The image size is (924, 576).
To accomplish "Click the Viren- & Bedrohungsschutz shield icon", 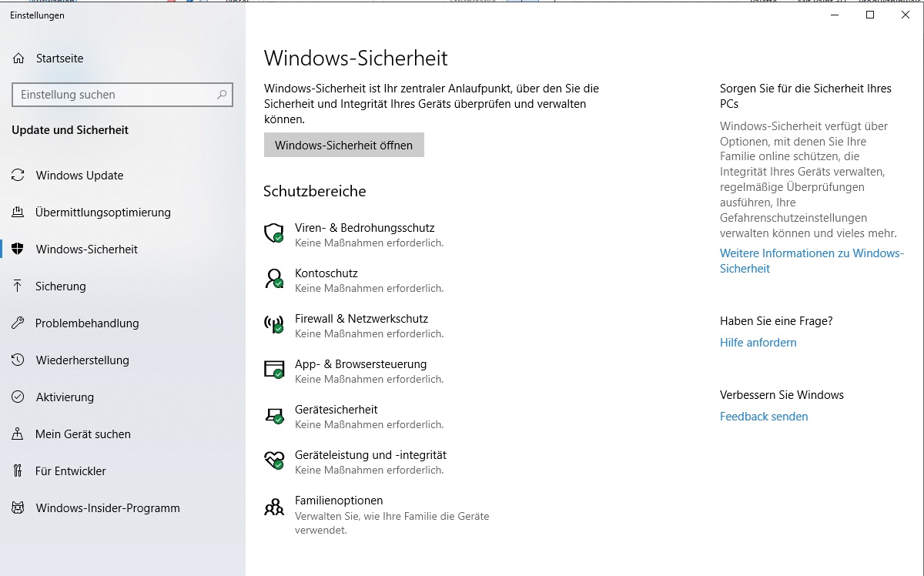I will point(274,233).
